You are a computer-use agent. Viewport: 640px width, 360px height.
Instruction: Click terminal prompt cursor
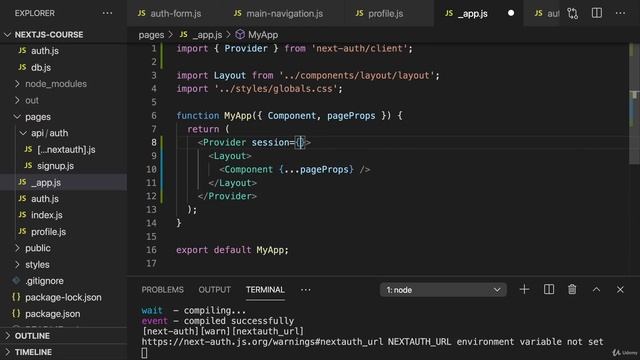[144, 353]
